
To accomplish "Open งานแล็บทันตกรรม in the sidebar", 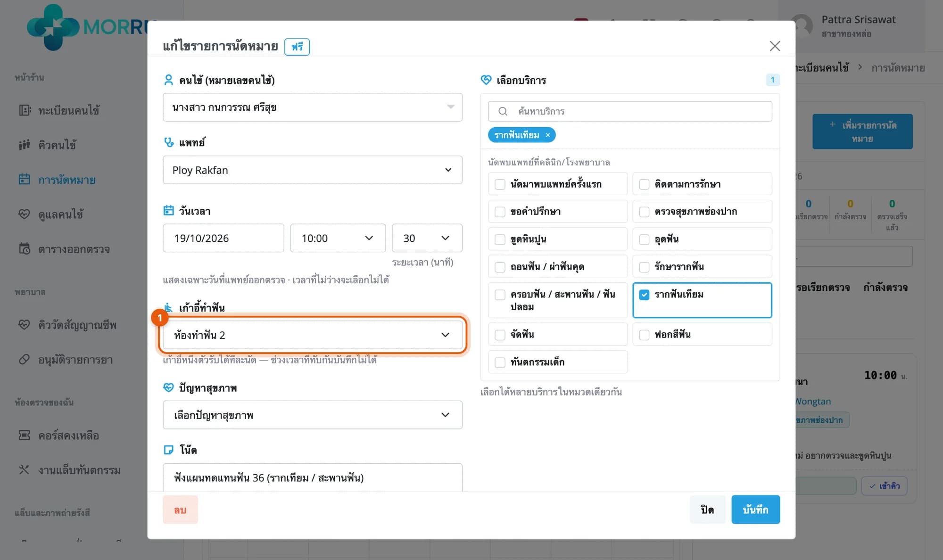I will 79,470.
